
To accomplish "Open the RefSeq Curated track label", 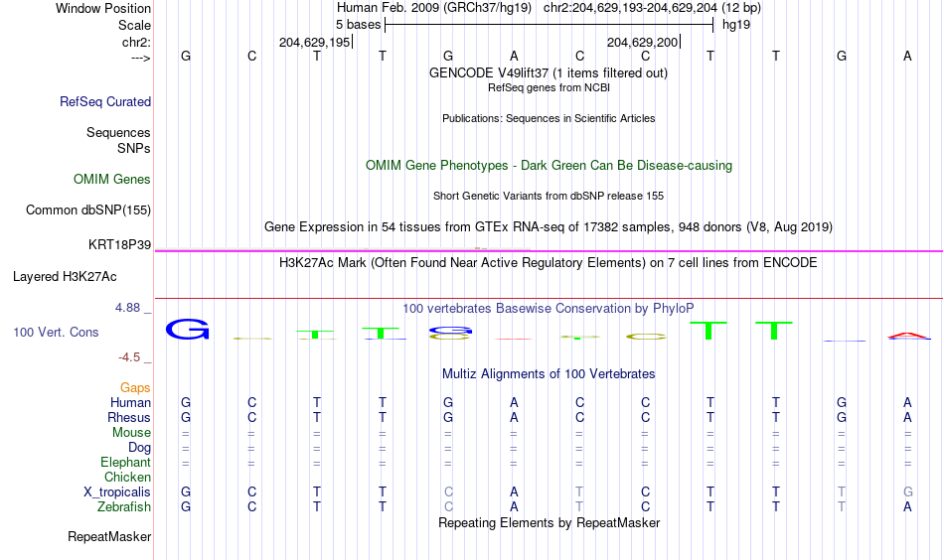I will pyautogui.click(x=105, y=101).
